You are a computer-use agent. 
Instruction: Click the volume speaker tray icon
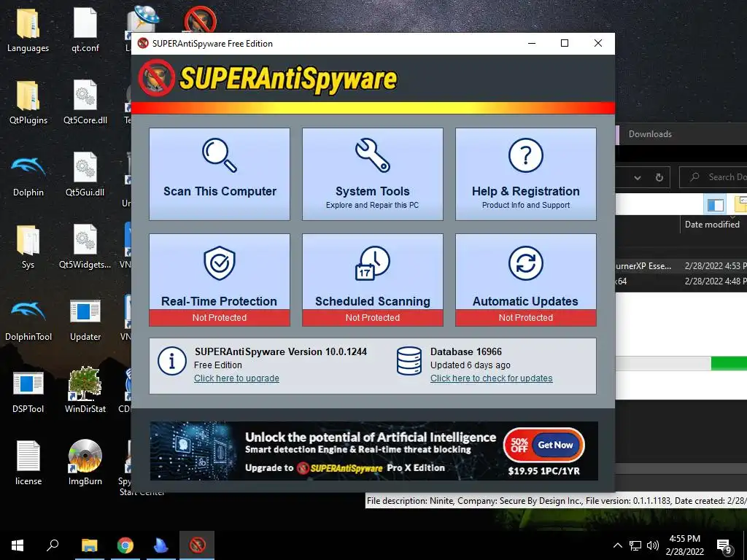point(653,545)
